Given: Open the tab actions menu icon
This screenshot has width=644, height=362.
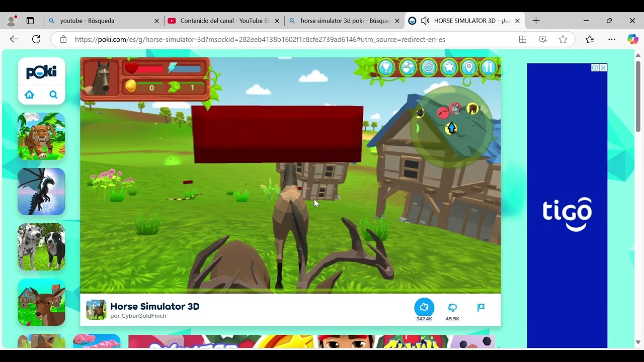Looking at the screenshot, I should (30, 21).
